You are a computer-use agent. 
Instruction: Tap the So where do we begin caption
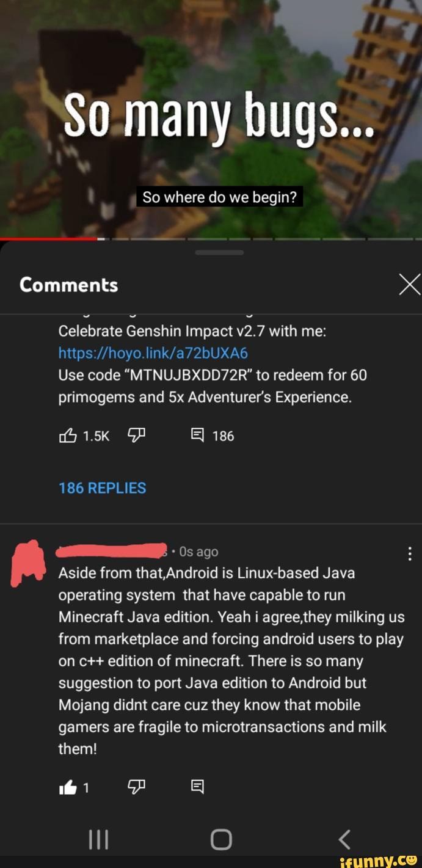219,198
